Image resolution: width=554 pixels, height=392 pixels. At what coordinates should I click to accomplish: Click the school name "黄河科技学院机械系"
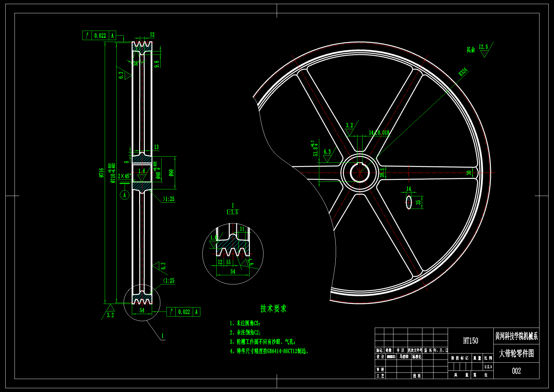click(516, 336)
